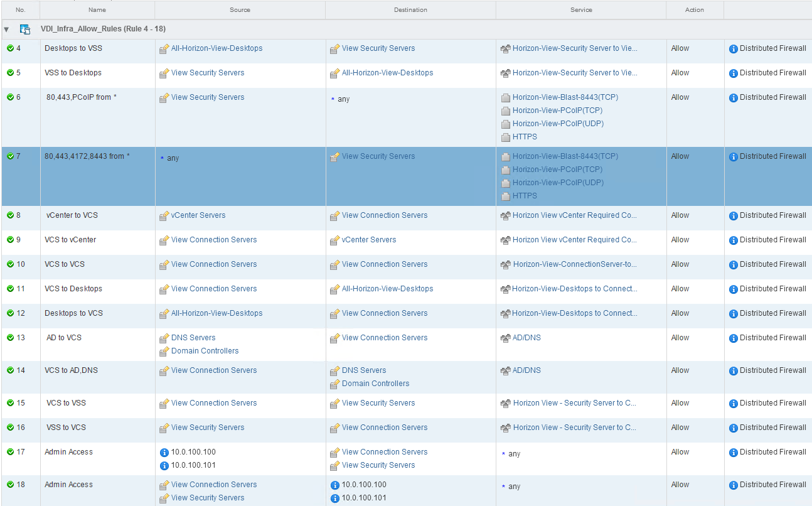Toggle green enabled status on rule 13

pyautogui.click(x=10, y=338)
